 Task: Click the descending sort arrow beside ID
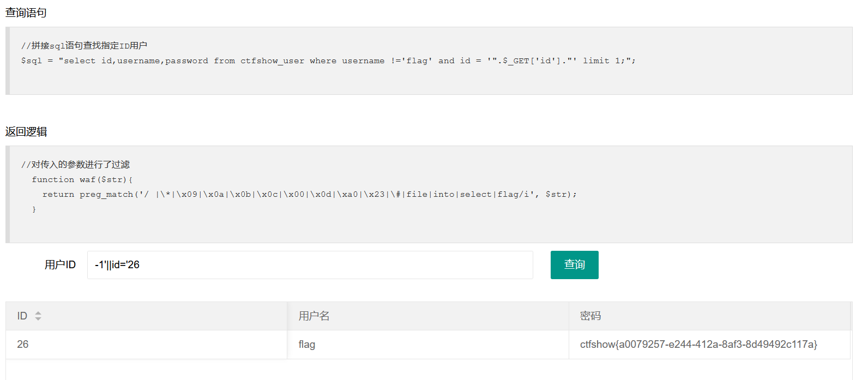pos(38,318)
